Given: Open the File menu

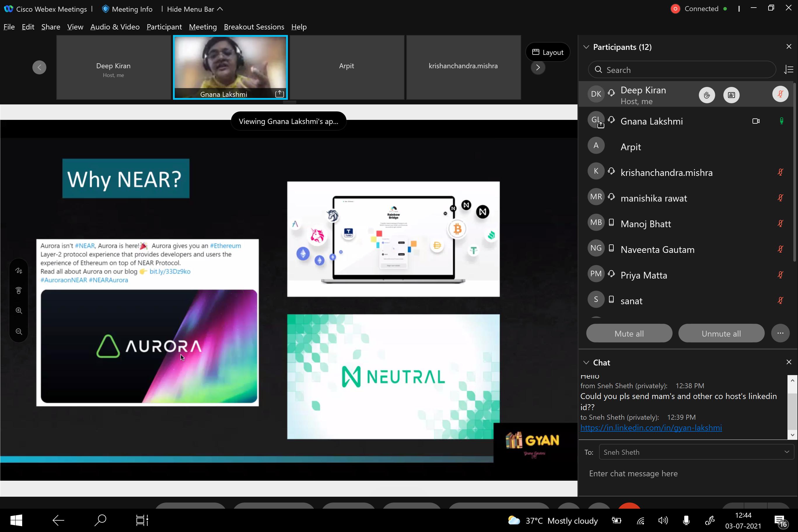Looking at the screenshot, I should coord(9,27).
